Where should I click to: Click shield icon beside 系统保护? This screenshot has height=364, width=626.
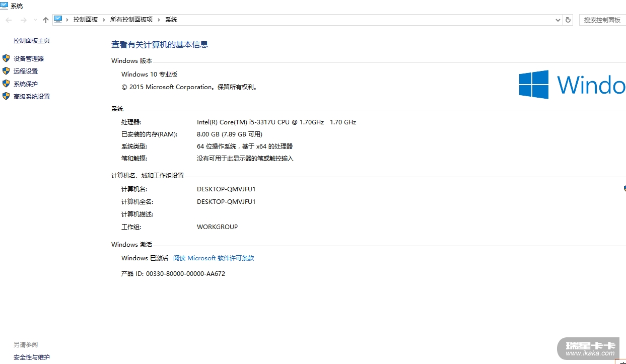click(x=6, y=84)
